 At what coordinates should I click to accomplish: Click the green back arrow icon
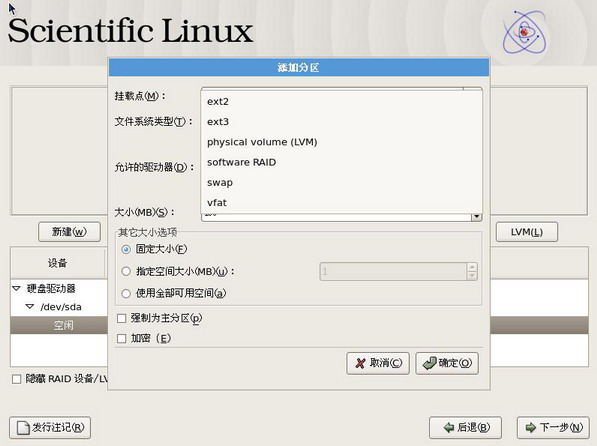(x=449, y=428)
